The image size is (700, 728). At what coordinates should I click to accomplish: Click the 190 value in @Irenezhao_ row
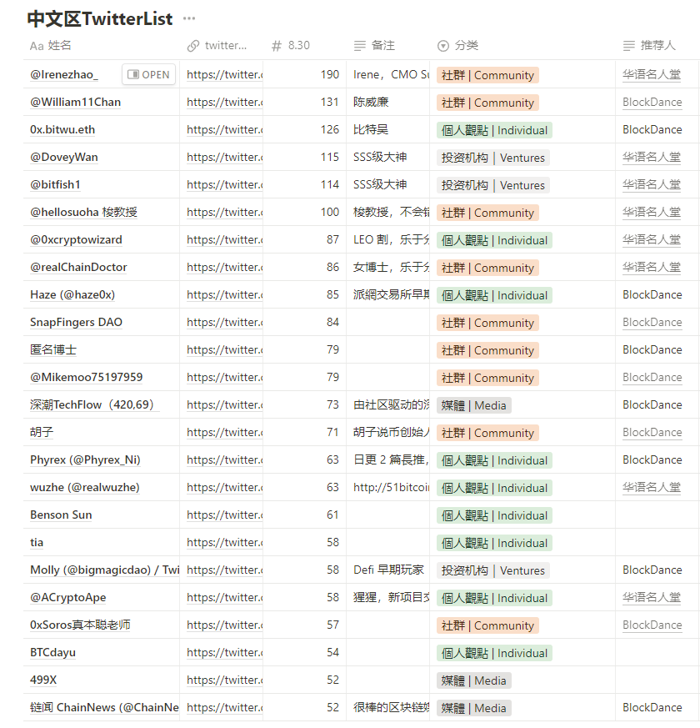click(x=330, y=75)
